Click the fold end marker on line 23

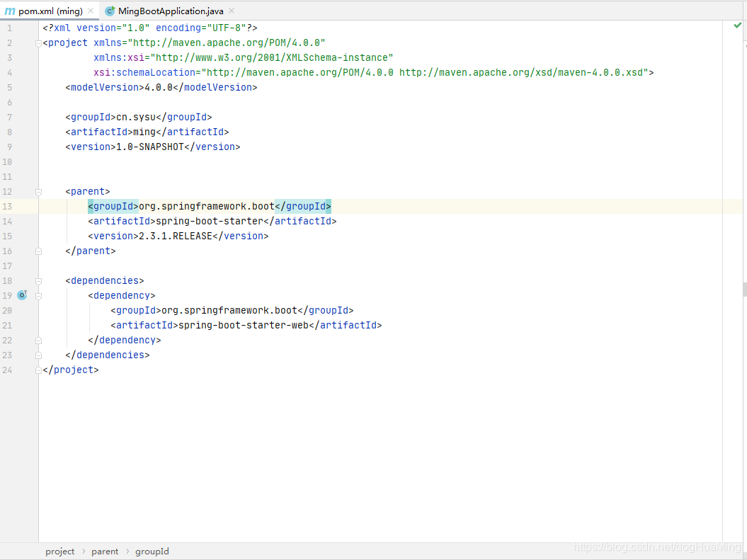[x=38, y=355]
